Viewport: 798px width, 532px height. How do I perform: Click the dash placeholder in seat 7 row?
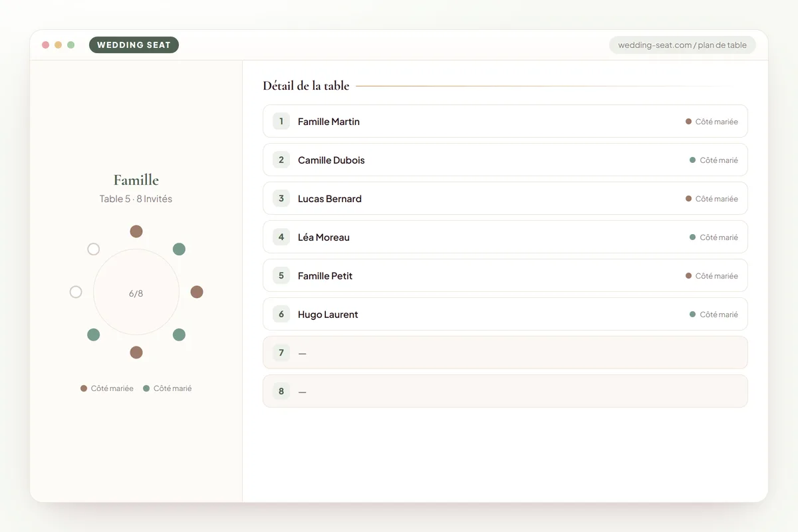click(x=303, y=353)
